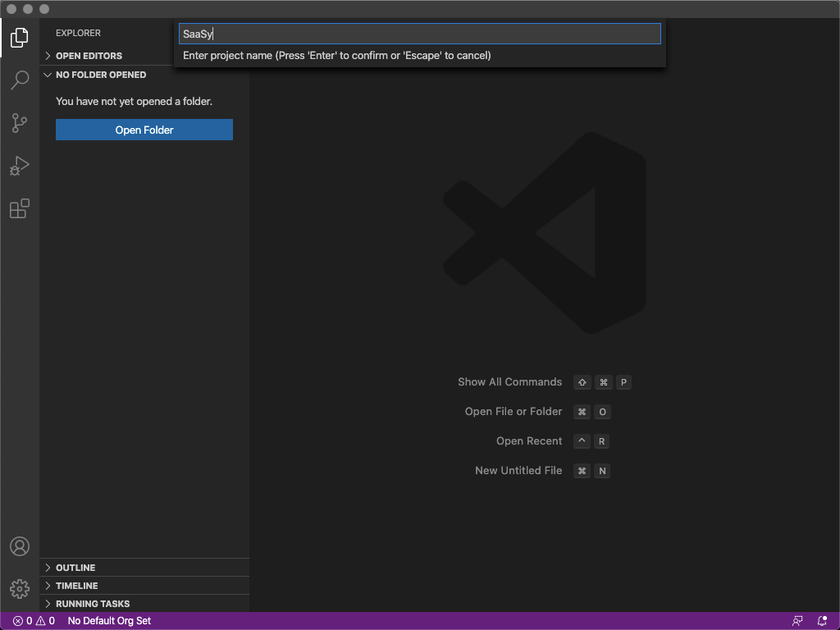
Task: Open the Search view icon
Action: click(20, 80)
